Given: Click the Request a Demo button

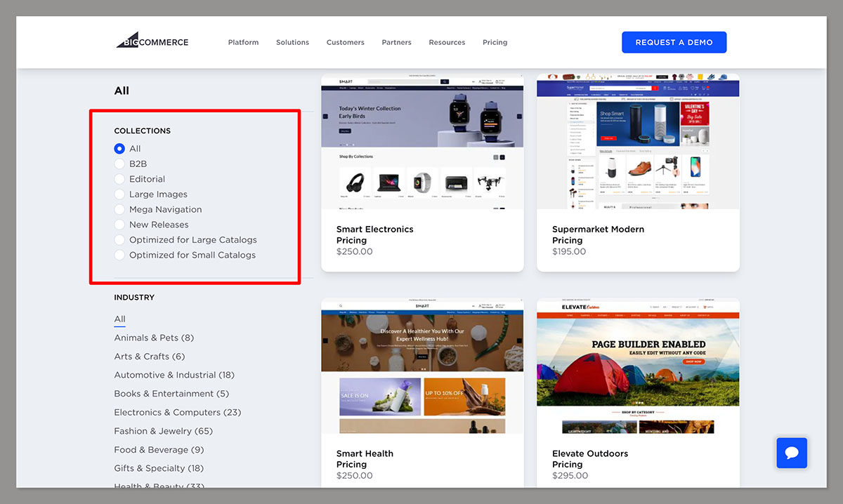Looking at the screenshot, I should coord(674,42).
